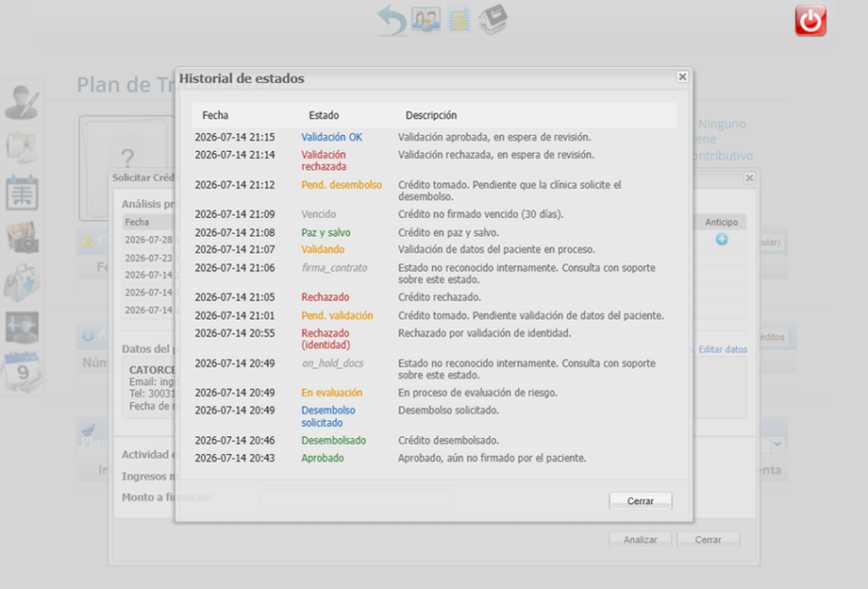Click description Crédito desembolsado

(x=448, y=441)
